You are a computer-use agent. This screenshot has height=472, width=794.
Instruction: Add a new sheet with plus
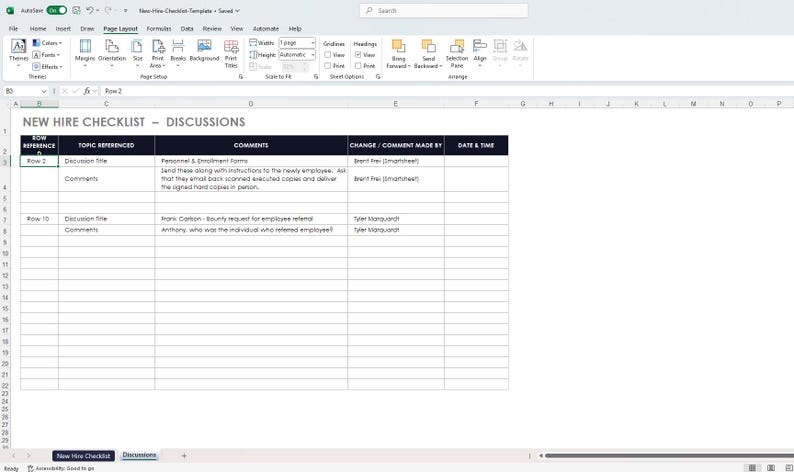click(x=184, y=456)
